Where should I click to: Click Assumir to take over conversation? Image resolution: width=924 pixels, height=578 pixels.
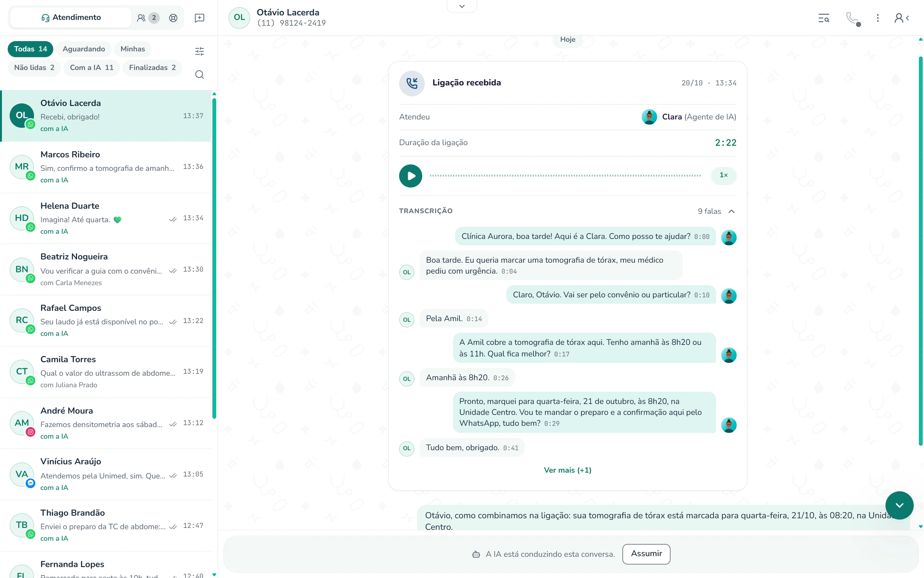[x=646, y=554]
